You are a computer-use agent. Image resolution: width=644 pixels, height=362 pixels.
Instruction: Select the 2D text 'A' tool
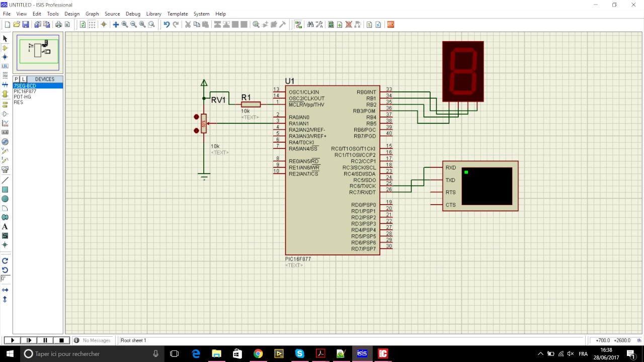pyautogui.click(x=5, y=227)
